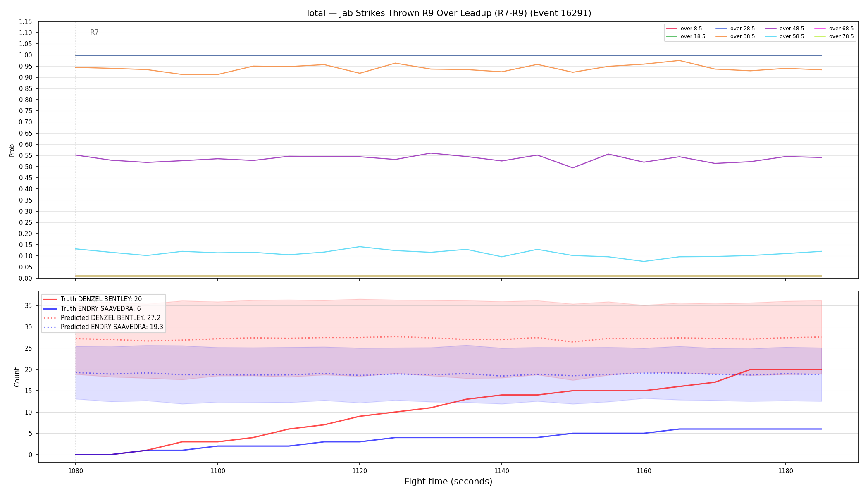Viewport: 868px width, 496px height.
Task: Click the 'Count' y-axis label
Action: (17, 377)
